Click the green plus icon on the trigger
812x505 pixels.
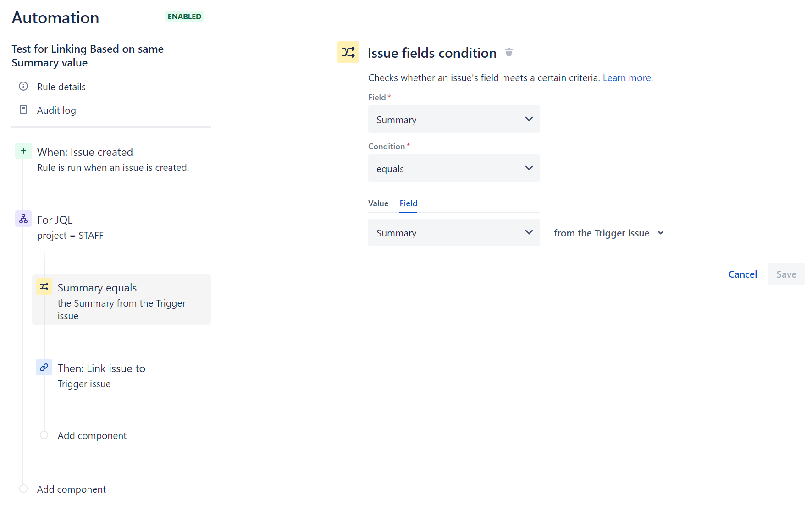coord(23,151)
